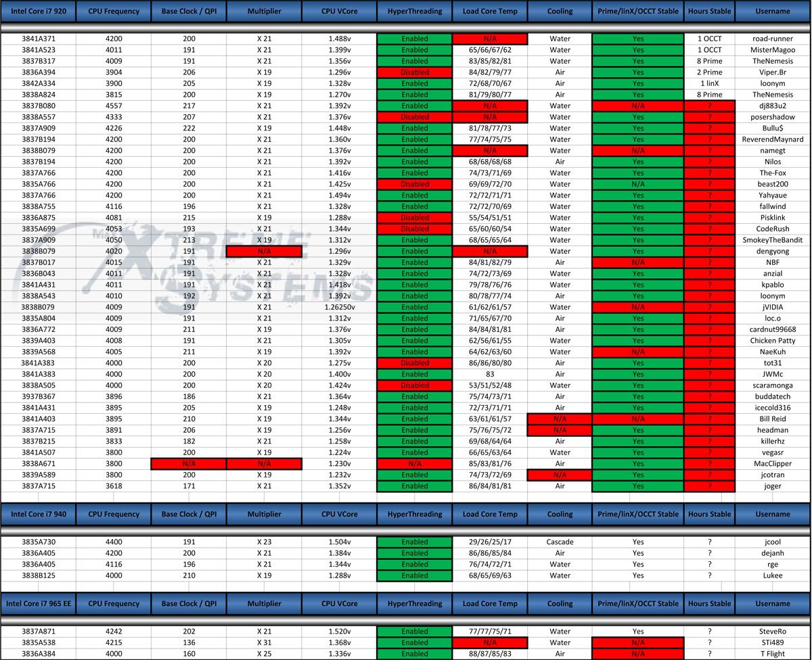Click the 'Chicken Patty' username cell
Viewport: 812px width, 660px height.
point(773,341)
